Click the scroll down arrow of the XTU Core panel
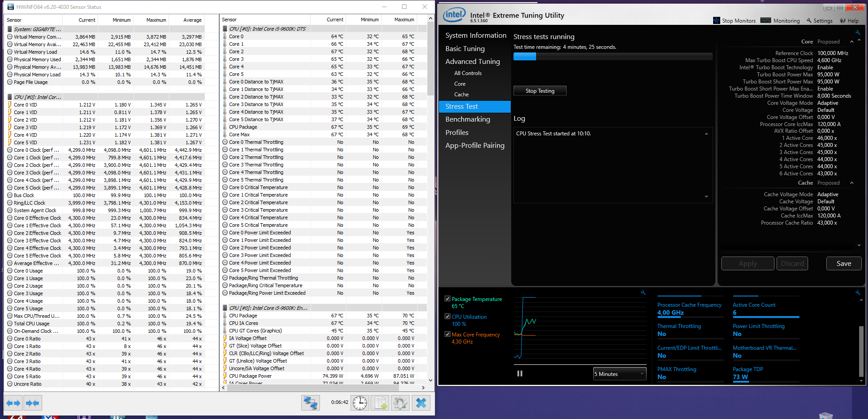The width and height of the screenshot is (868, 419). pyautogui.click(x=859, y=245)
